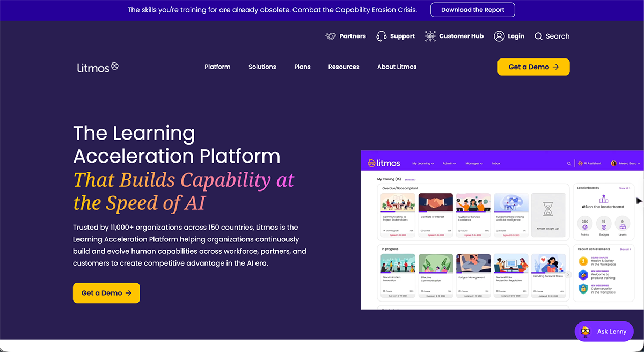Screen dimensions: 644x352
Task: Click the Welcome to product training badge icon
Action: (x=583, y=275)
